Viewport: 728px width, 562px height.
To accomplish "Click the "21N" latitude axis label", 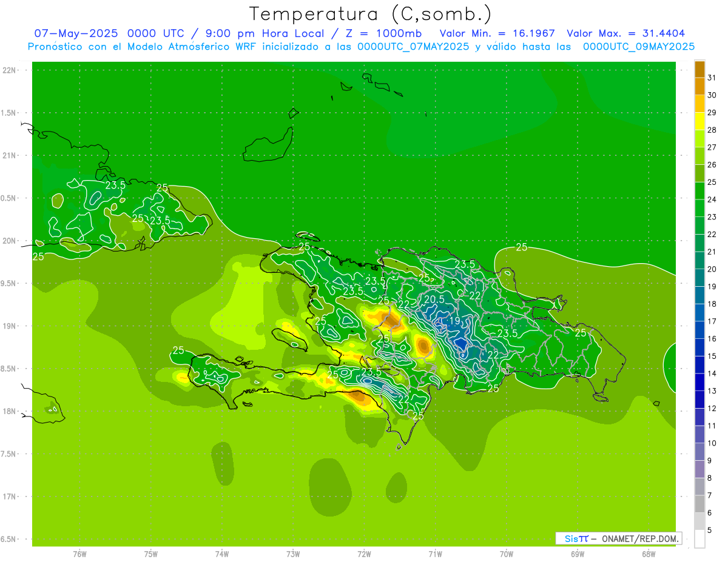I will click(x=9, y=155).
